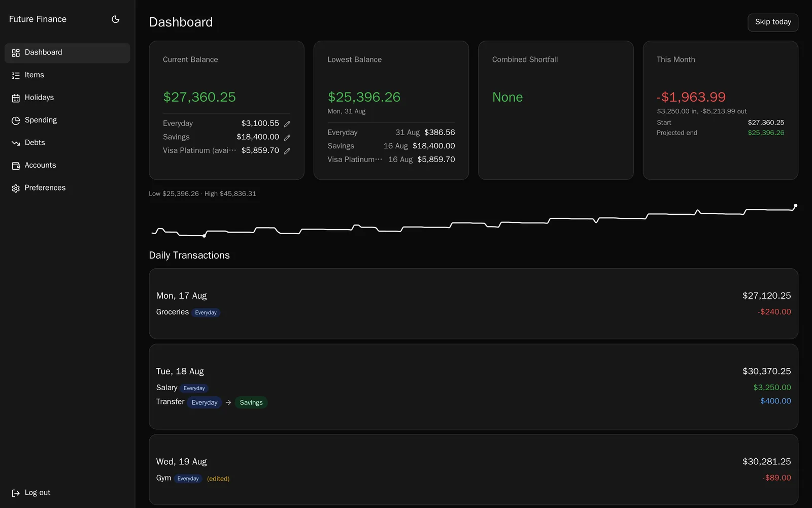Screen dimensions: 812x508
Task: Click the Debts trending-down icon
Action: [16, 143]
